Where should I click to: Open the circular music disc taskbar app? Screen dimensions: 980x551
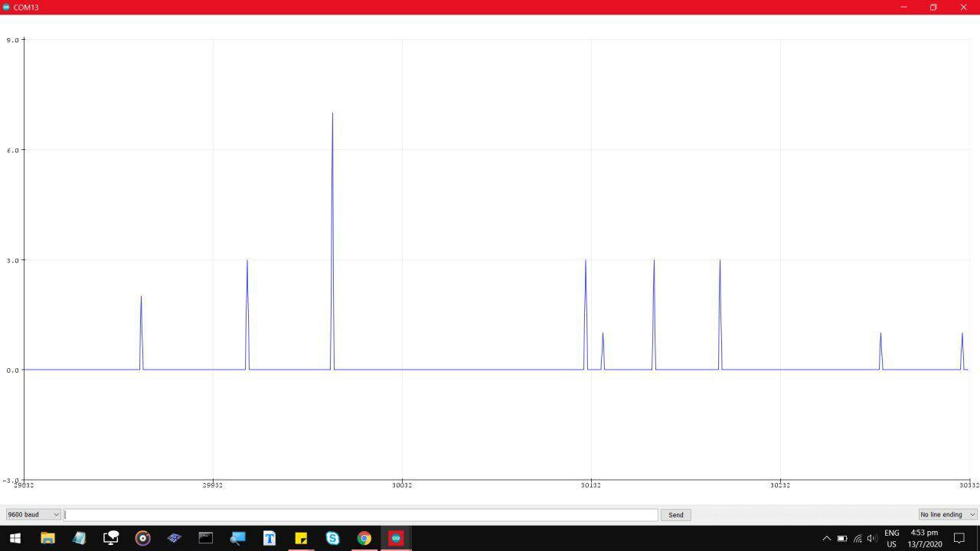tap(142, 538)
